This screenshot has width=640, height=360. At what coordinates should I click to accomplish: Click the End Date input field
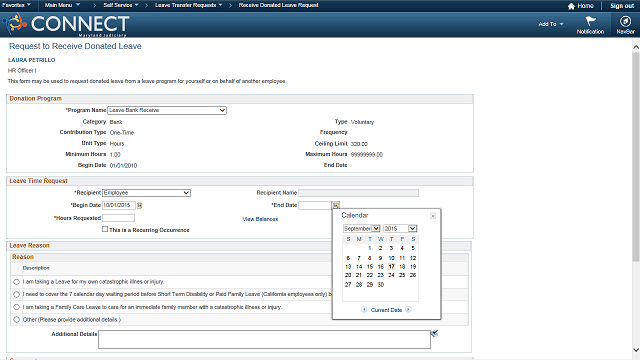(x=315, y=205)
